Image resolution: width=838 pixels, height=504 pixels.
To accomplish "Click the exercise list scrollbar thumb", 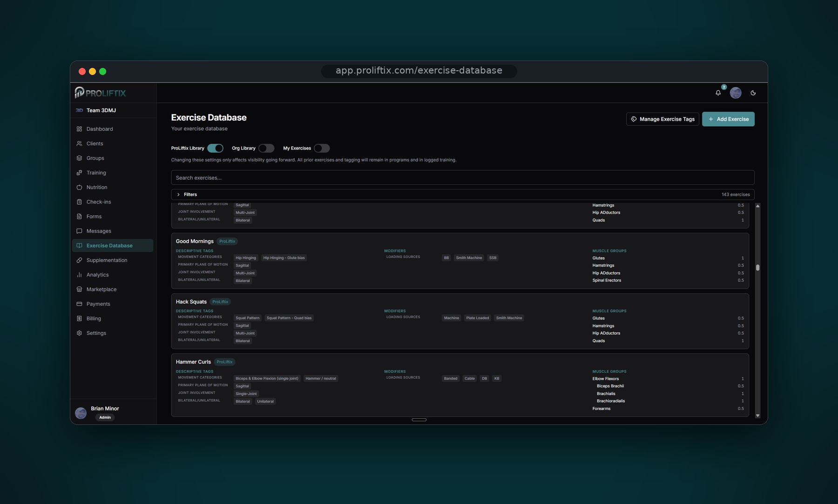I will [758, 268].
